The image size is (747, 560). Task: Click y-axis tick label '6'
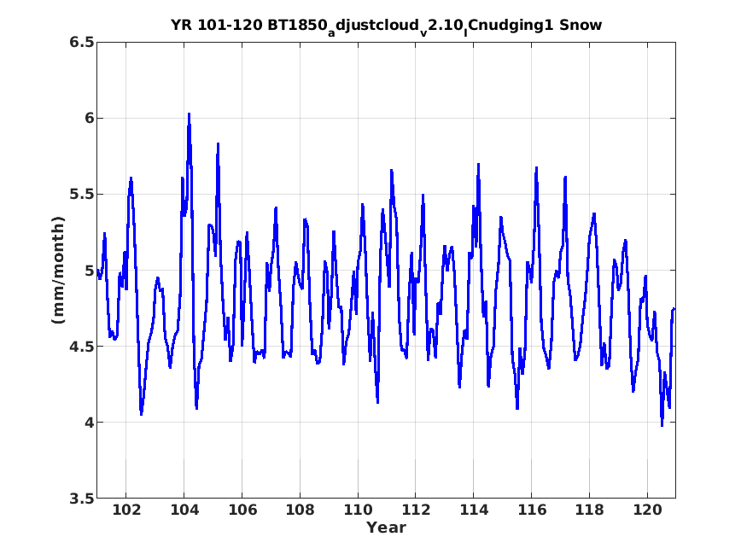[x=90, y=118]
